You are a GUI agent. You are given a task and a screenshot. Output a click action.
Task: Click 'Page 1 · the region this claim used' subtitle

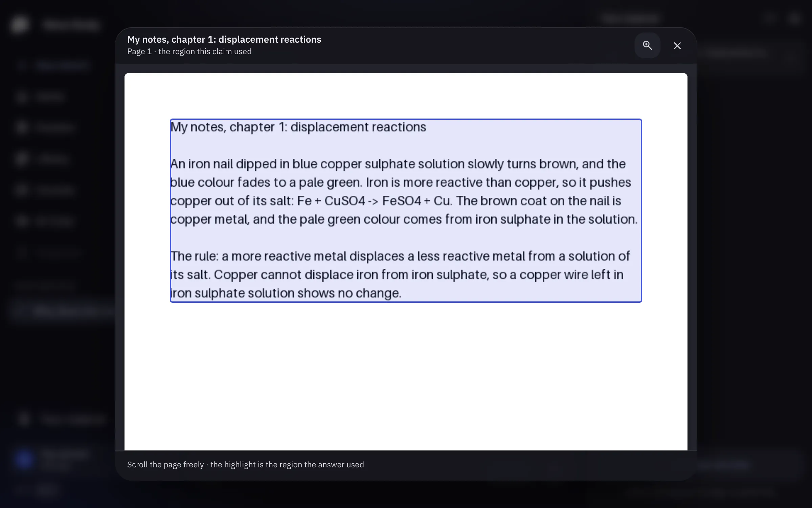(189, 51)
